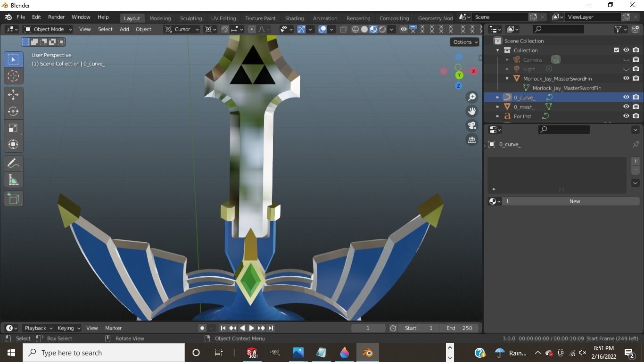Viewport: 644px width, 362px height.
Task: Open the Render menu
Action: click(56, 17)
